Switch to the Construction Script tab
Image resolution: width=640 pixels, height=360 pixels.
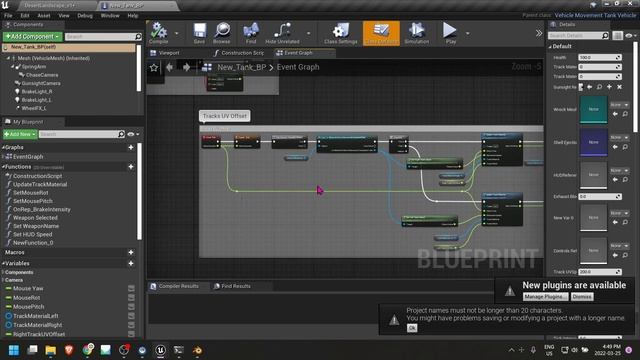click(239, 53)
